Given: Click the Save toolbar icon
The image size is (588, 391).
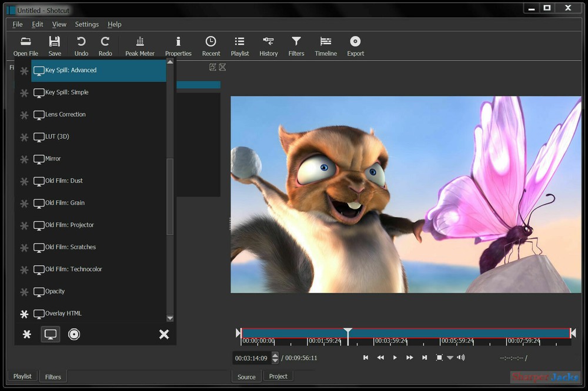Looking at the screenshot, I should click(x=54, y=44).
